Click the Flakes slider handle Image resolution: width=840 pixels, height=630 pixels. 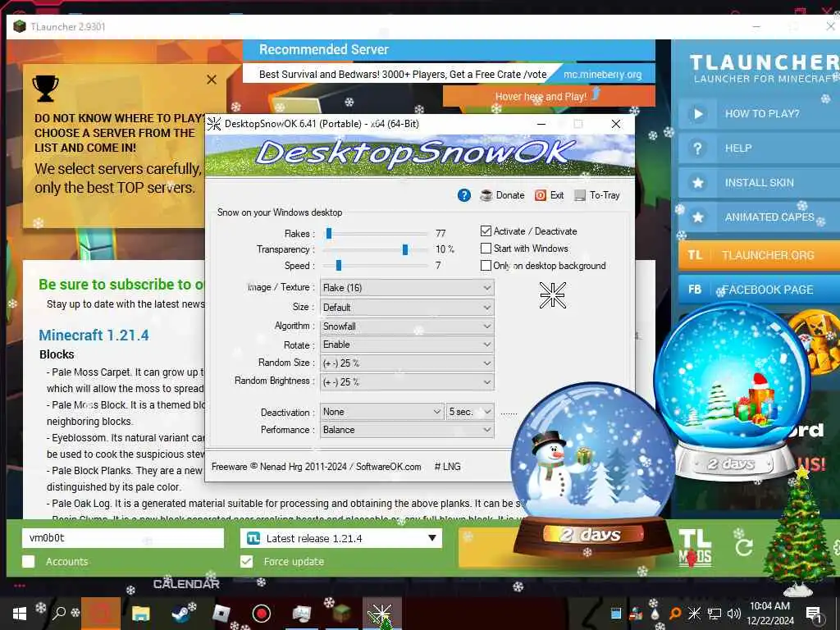pos(329,233)
